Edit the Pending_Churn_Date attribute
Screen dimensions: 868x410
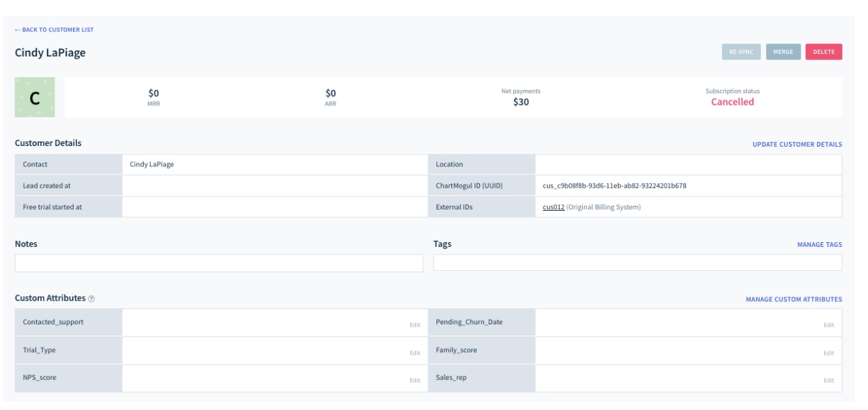click(x=828, y=325)
